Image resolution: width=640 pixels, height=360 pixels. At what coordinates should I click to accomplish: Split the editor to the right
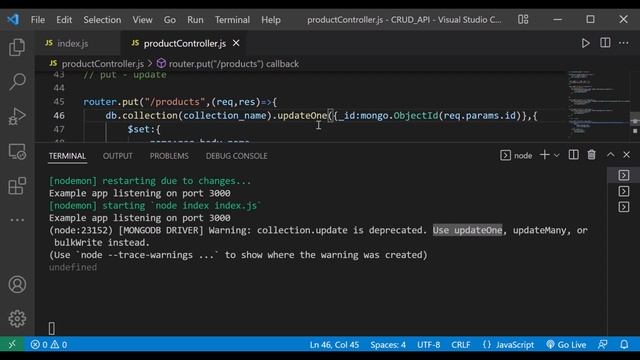coord(605,43)
